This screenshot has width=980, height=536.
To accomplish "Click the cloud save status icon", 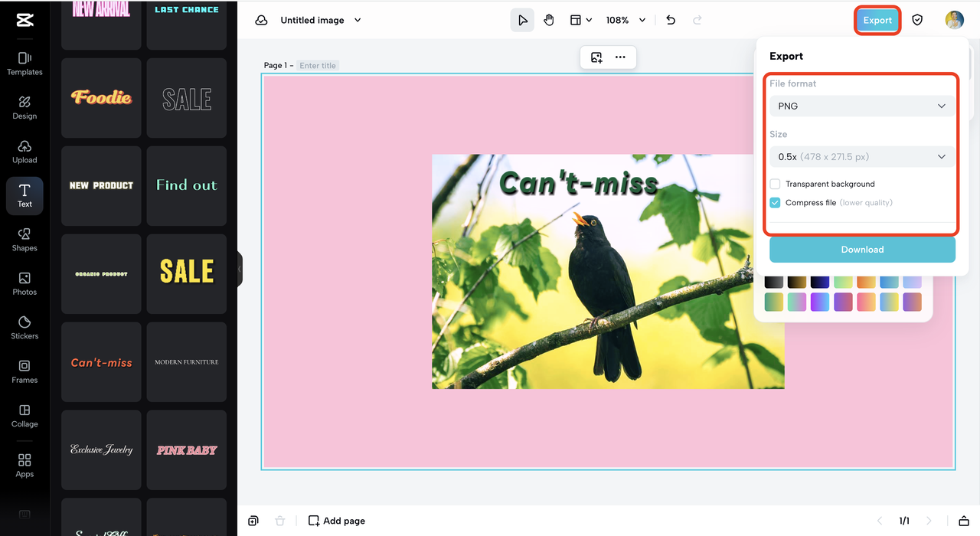I will [x=261, y=20].
